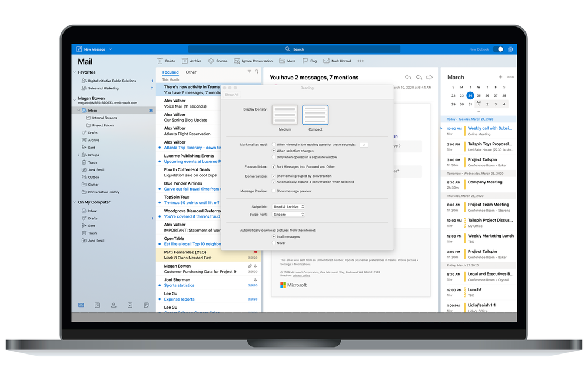This screenshot has height=367, width=588.
Task: Open the Notes view icon
Action: pos(146,305)
